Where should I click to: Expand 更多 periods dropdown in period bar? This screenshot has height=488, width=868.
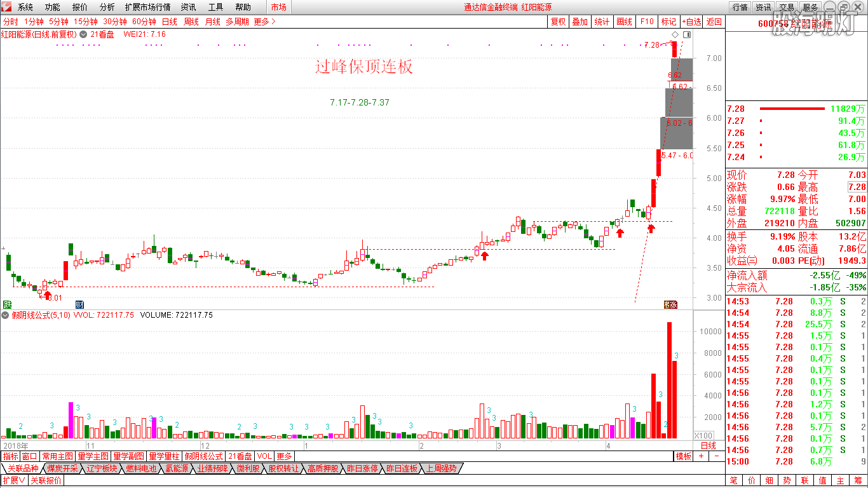point(265,22)
